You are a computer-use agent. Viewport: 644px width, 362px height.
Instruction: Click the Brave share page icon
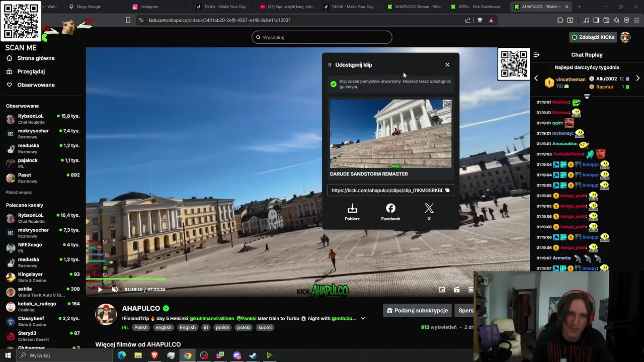click(468, 20)
